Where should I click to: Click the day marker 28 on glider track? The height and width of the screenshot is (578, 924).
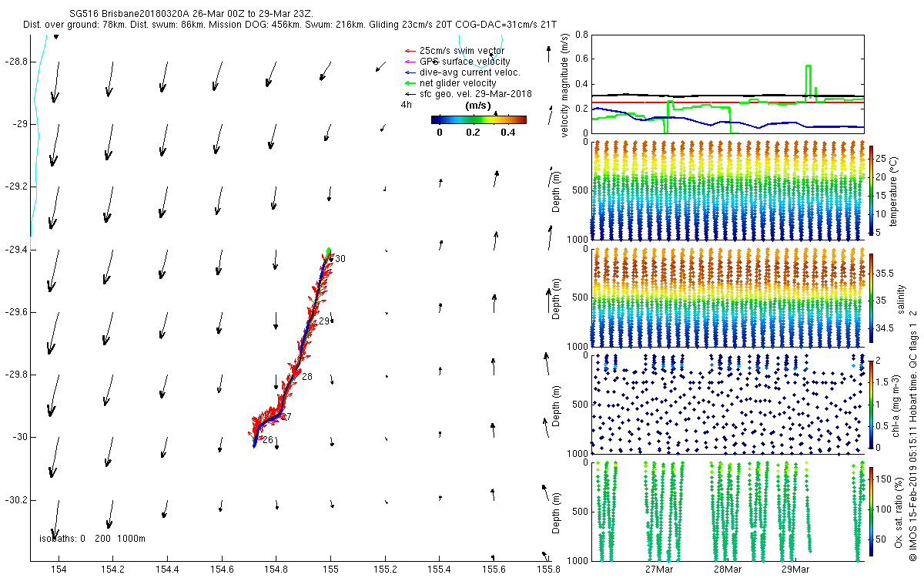point(306,377)
